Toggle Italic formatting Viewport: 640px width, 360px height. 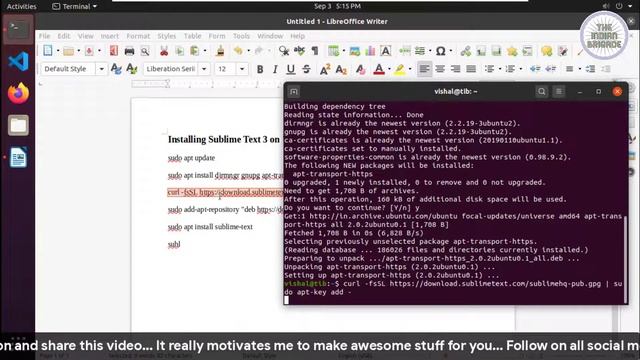pyautogui.click(x=275, y=69)
